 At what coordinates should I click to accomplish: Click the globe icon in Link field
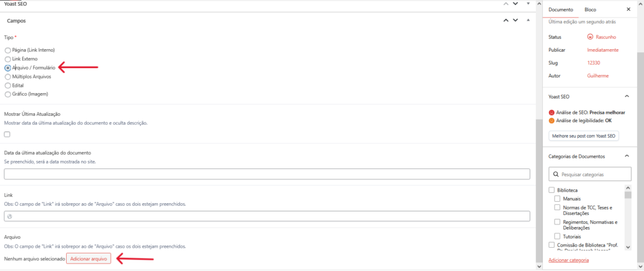(x=9, y=216)
